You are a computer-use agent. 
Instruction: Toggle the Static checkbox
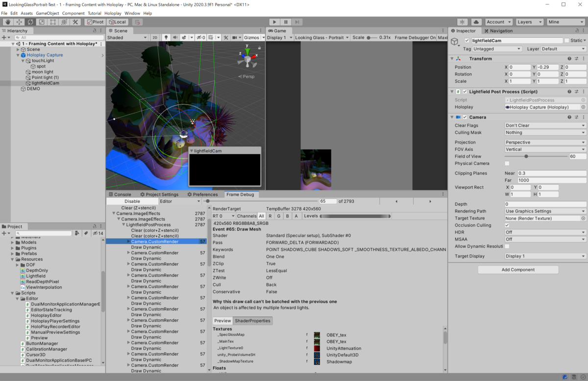coord(567,41)
